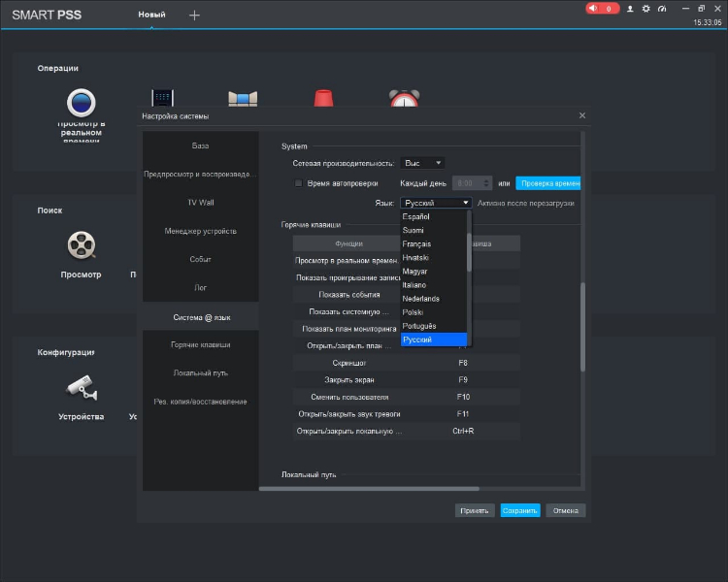The image size is (728, 582).
Task: Open Рез. копия/восстановление section
Action: click(x=201, y=402)
